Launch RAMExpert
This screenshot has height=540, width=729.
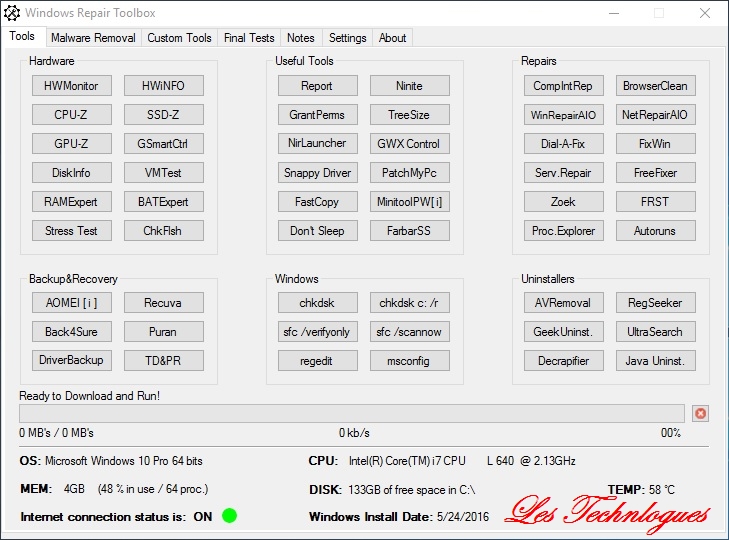[x=72, y=201]
